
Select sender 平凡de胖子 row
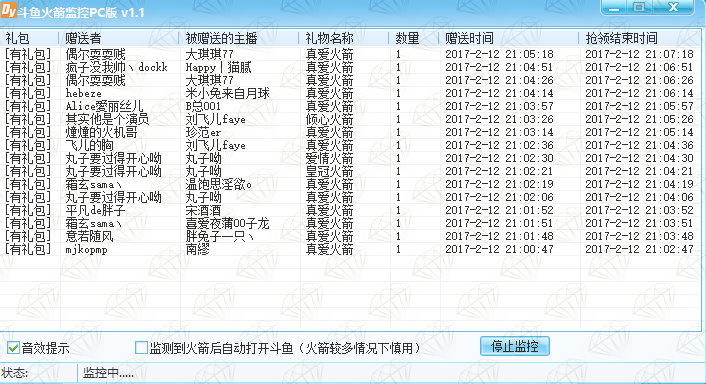click(x=350, y=210)
